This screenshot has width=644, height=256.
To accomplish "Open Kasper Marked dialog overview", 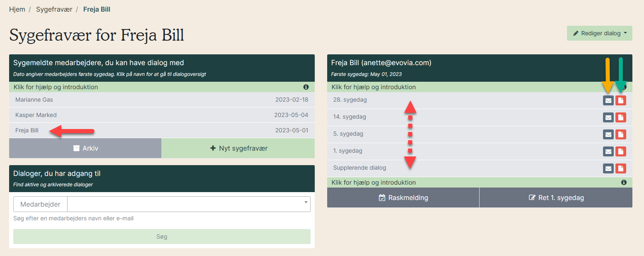I will (x=36, y=115).
